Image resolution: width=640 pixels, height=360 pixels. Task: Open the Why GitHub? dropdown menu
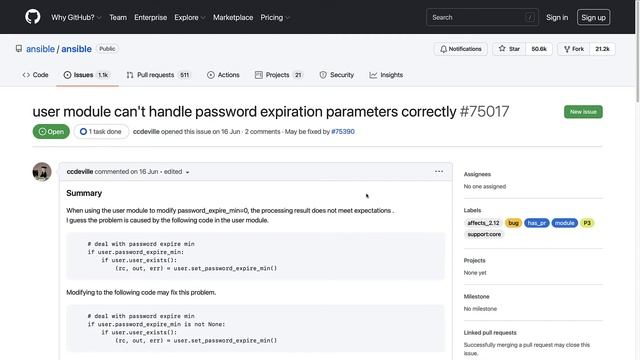pyautogui.click(x=76, y=18)
